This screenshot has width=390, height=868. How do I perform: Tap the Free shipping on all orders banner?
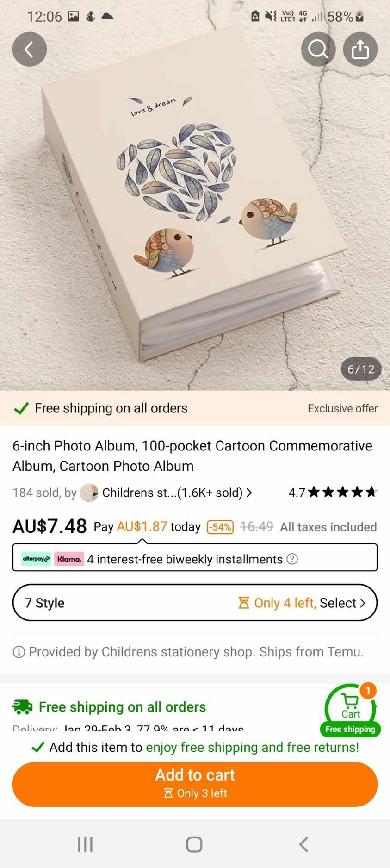(195, 408)
